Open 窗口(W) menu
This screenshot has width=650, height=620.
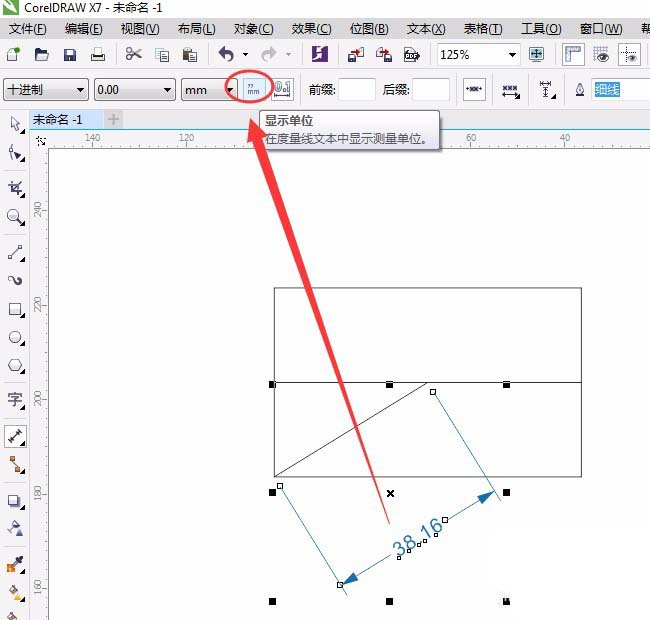(601, 29)
